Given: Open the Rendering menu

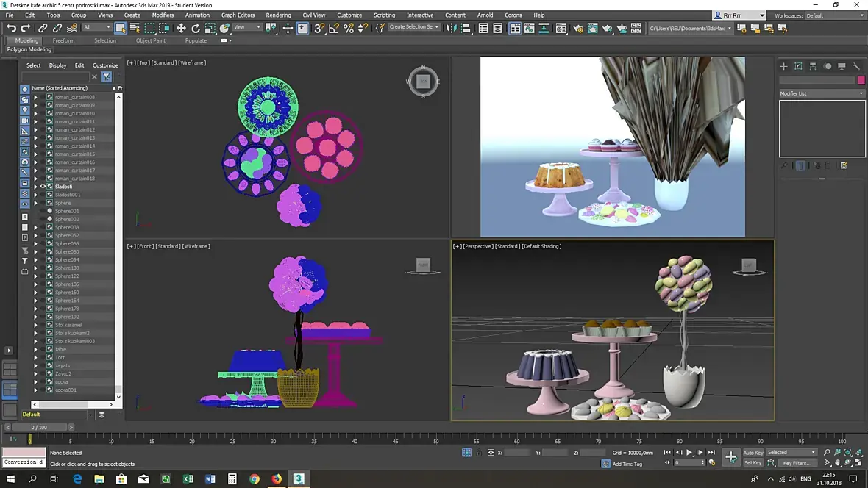Looking at the screenshot, I should tap(278, 15).
